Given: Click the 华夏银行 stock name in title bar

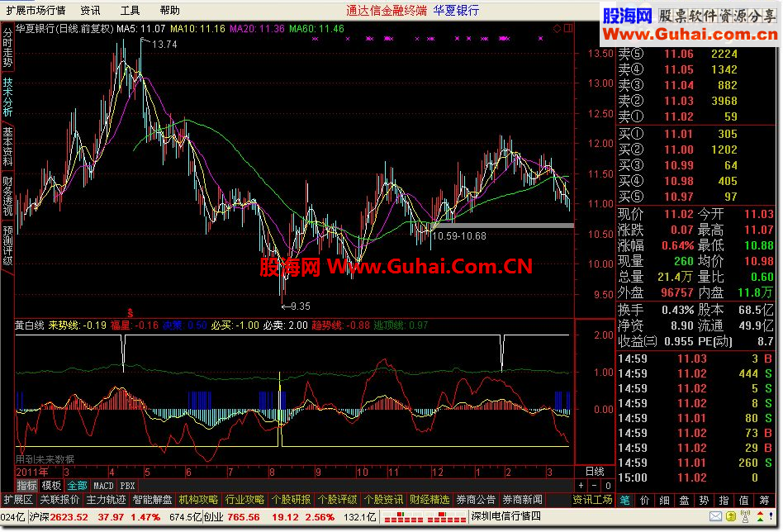Looking at the screenshot, I should point(456,11).
